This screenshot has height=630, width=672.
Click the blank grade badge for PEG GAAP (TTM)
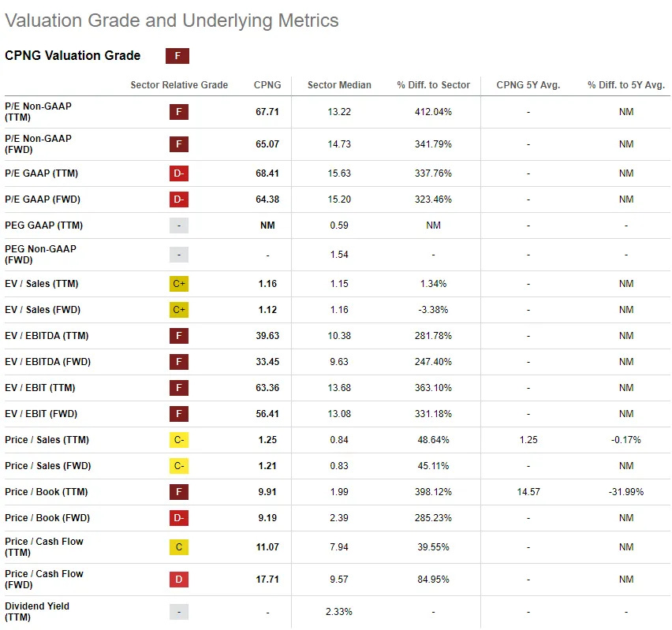point(179,226)
